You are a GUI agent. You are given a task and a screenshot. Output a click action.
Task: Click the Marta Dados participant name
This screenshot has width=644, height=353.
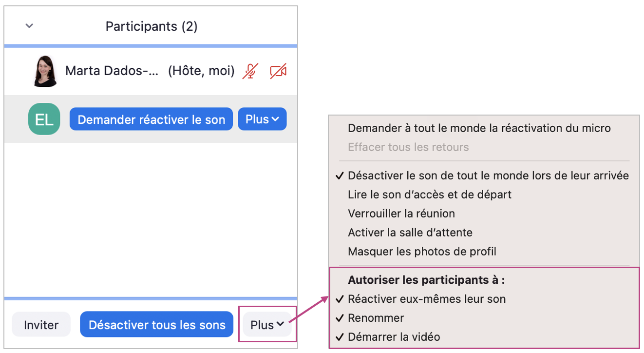click(x=112, y=71)
